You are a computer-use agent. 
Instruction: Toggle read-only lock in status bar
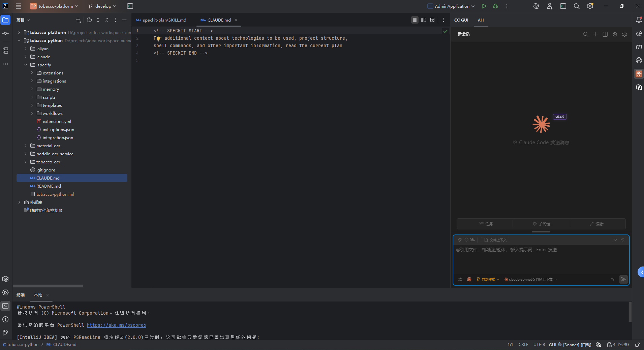pyautogui.click(x=637, y=345)
